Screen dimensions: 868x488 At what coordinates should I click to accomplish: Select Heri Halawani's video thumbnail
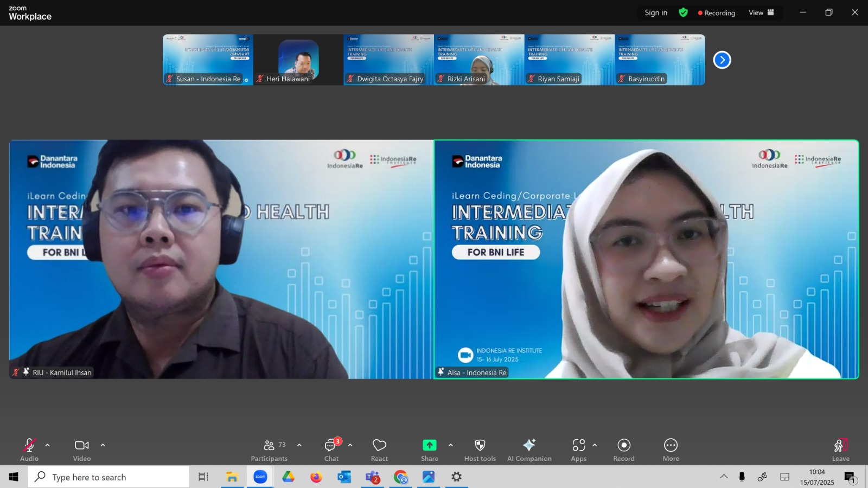pos(298,60)
